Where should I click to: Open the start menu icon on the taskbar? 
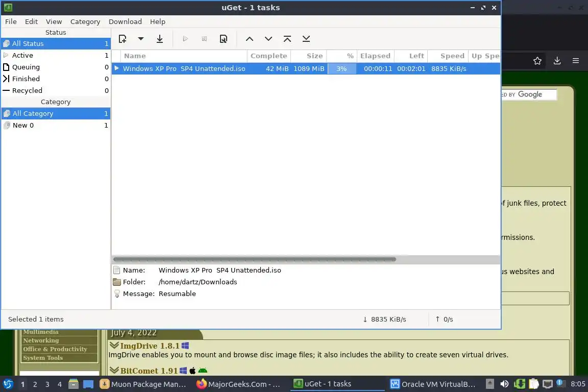click(x=8, y=384)
